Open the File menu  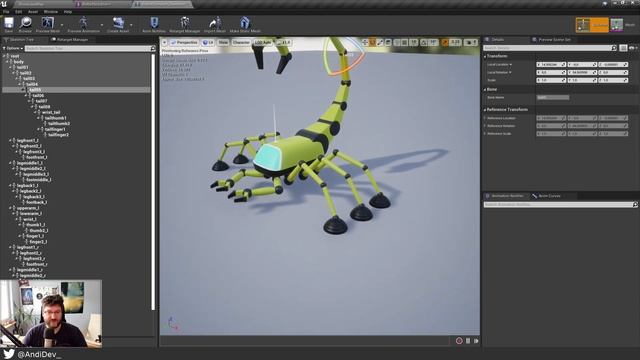6,11
